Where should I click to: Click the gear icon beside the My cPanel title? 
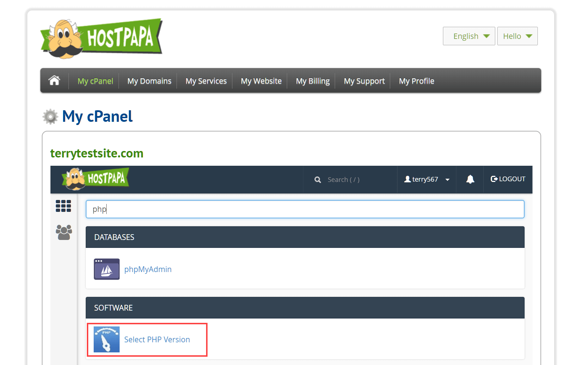point(50,117)
